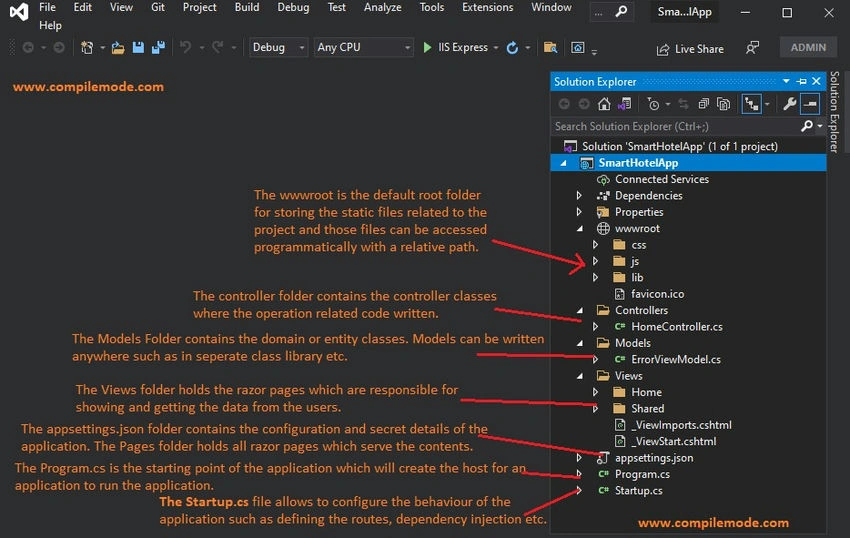Toggle the Preview Selected Items button
The height and width of the screenshot is (538, 850).
(810, 104)
